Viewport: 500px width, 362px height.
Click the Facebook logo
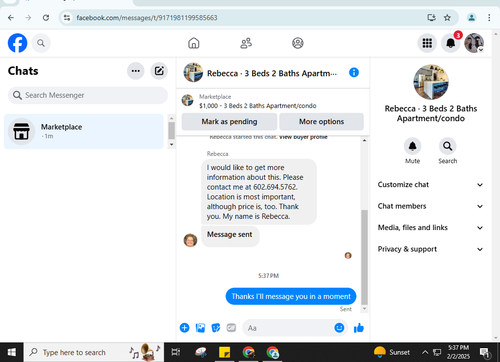tap(18, 43)
